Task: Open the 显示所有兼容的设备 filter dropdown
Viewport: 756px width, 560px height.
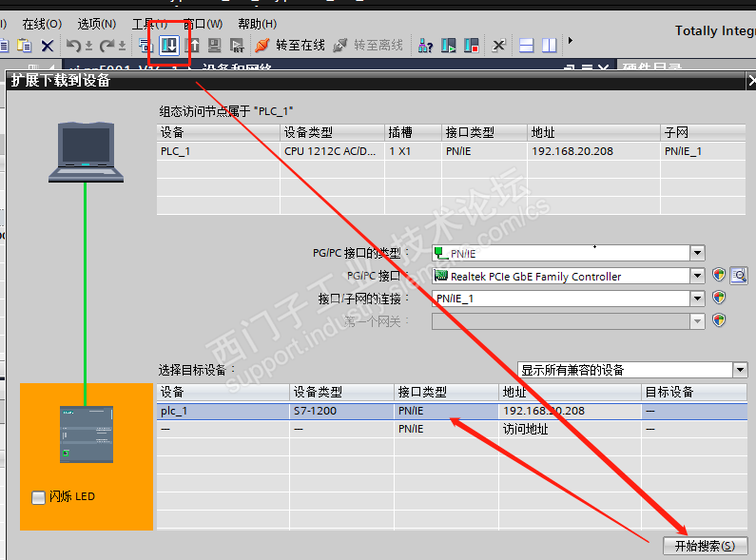Action: 740,370
